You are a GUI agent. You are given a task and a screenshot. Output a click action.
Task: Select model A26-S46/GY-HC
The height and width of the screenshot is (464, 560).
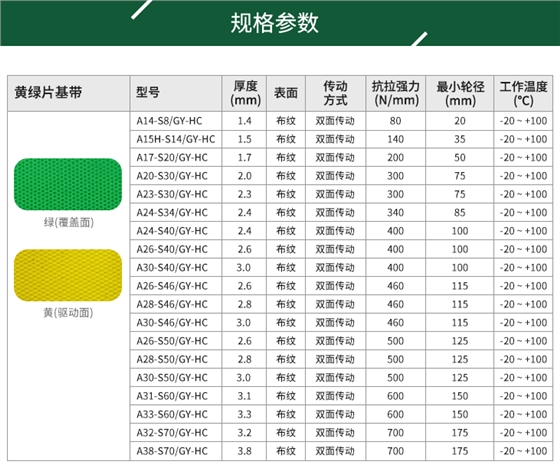(172, 286)
